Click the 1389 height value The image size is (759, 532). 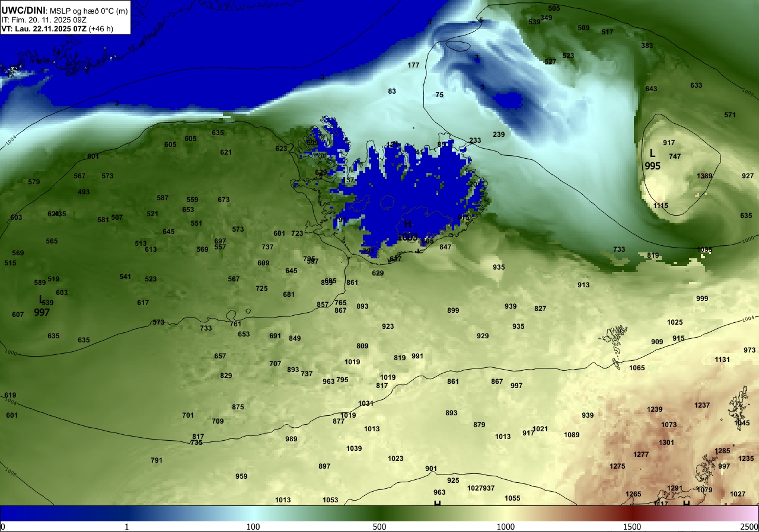pyautogui.click(x=704, y=176)
